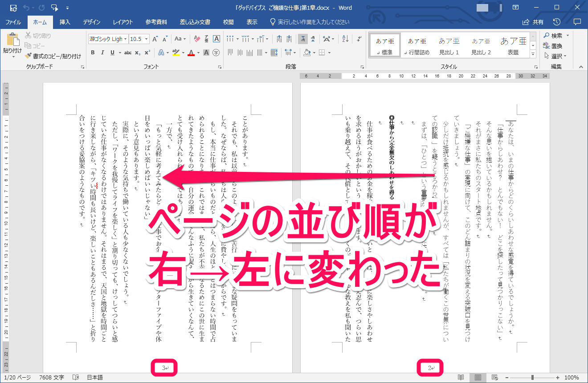
Task: Apply the Heading 2 (見出し 2) style
Action: [x=481, y=45]
